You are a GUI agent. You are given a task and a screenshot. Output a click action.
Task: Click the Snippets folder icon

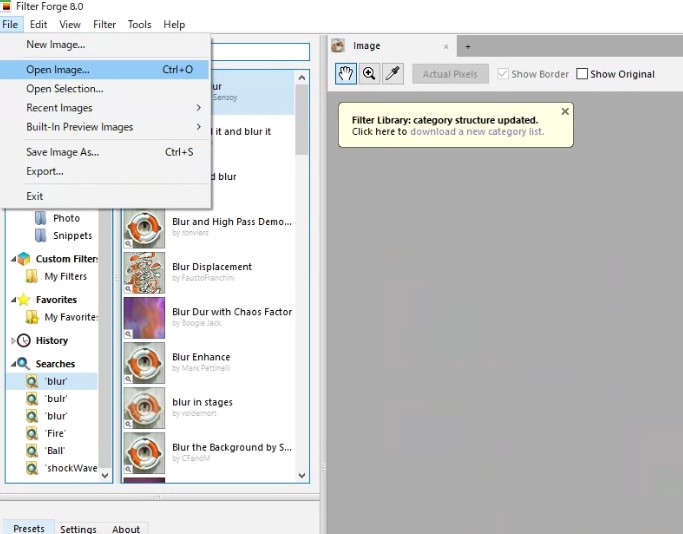41,235
